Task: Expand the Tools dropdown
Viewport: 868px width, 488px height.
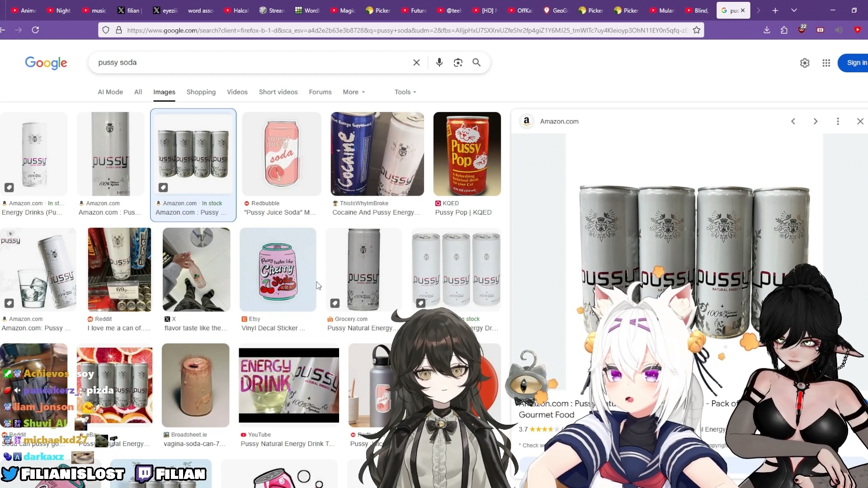Action: point(405,92)
